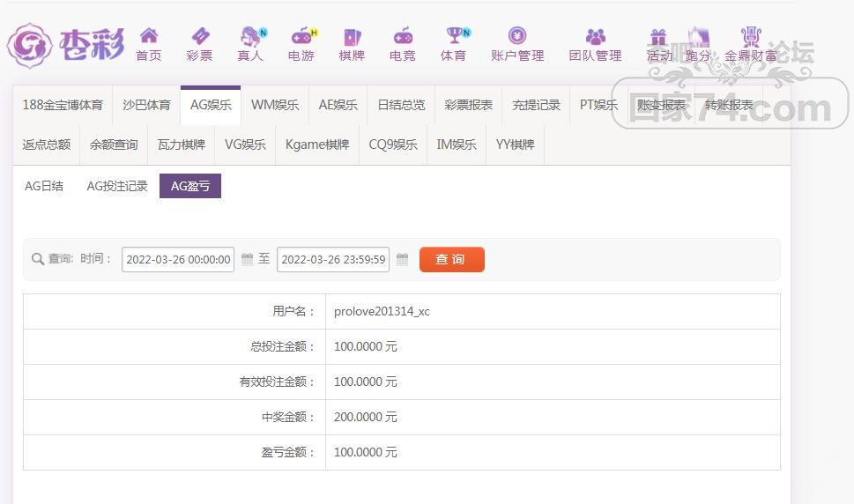
Task: Switch to the WM娱乐 tab
Action: click(275, 105)
